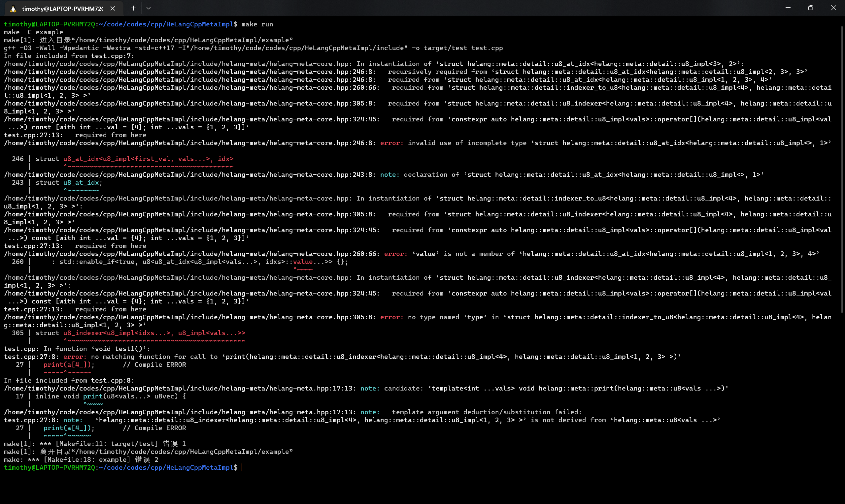Image resolution: width=845 pixels, height=504 pixels.
Task: Close the terminal window
Action: coord(833,8)
